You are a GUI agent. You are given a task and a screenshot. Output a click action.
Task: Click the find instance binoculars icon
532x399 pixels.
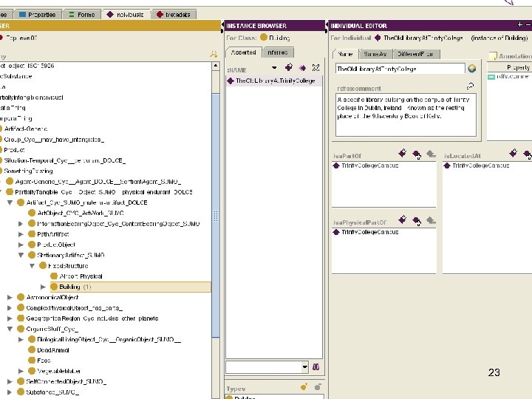(316, 366)
